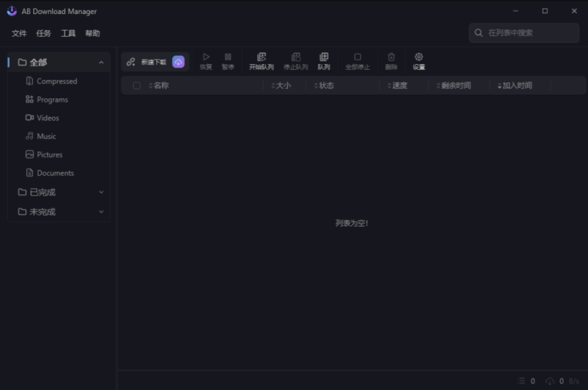
Task: Maximize the AB Download Manager window
Action: (545, 11)
